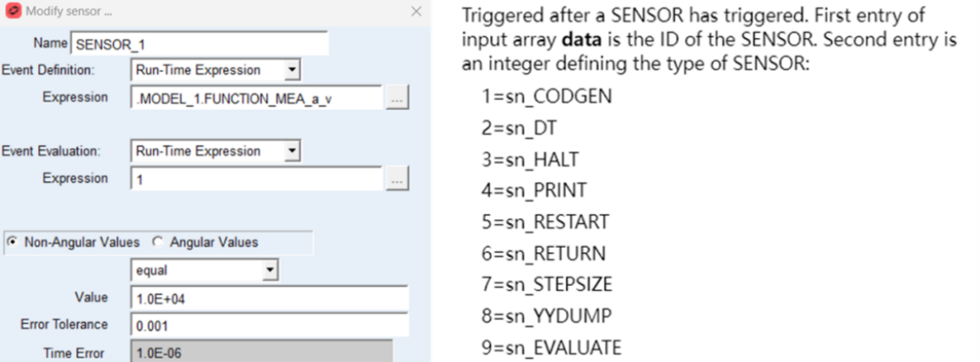Click the 'Modify sensor ...' title bar text

click(x=68, y=12)
